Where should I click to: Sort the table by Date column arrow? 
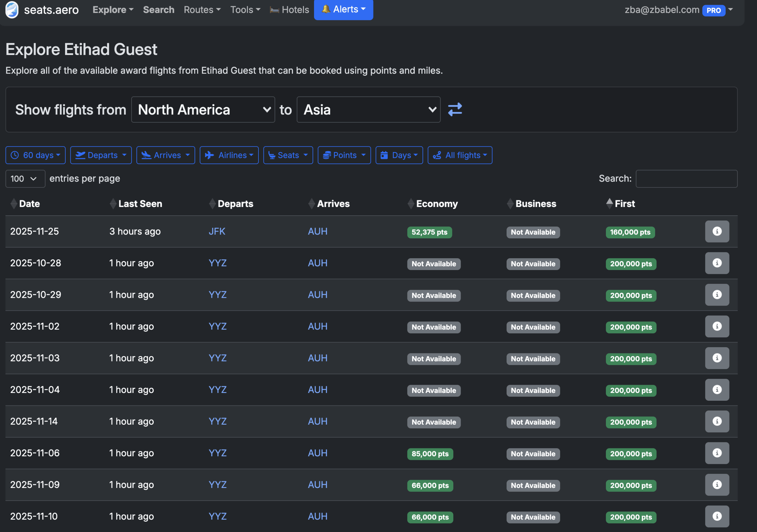point(14,203)
